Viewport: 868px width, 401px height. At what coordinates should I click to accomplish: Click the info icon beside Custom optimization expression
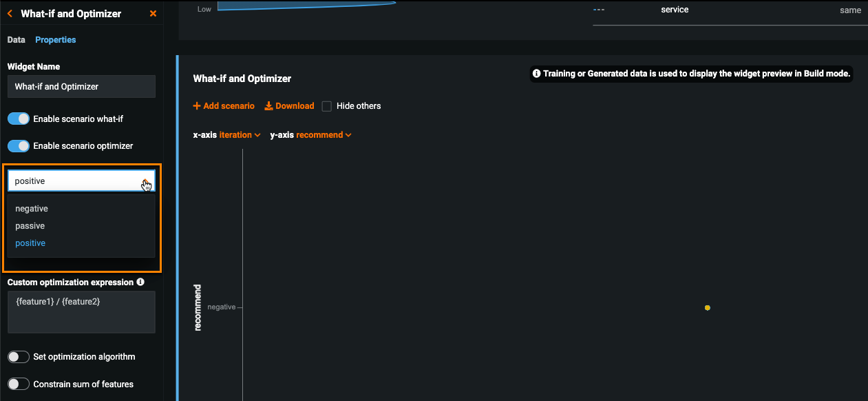[x=140, y=282]
